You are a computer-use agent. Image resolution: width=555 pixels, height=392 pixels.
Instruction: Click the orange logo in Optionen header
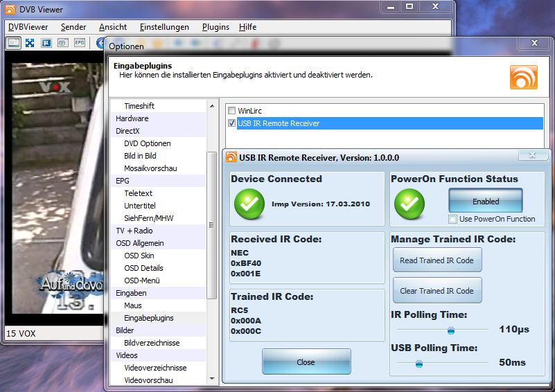(x=524, y=77)
